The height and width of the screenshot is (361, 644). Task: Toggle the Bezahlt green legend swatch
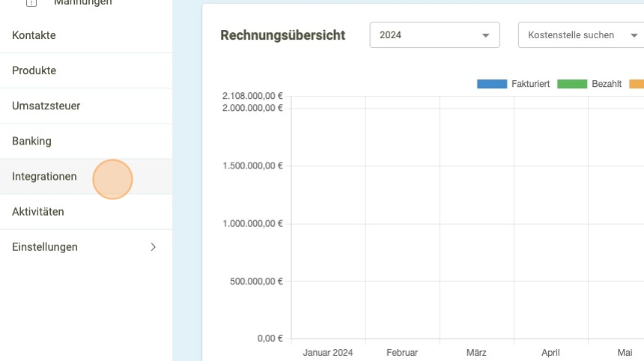pos(572,84)
